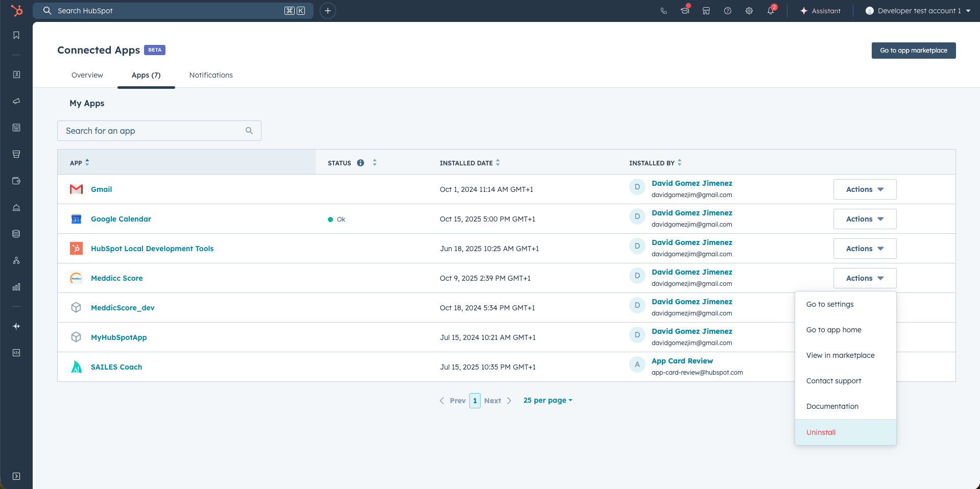
Task: Expand the 25 per page dropdown
Action: pyautogui.click(x=547, y=401)
